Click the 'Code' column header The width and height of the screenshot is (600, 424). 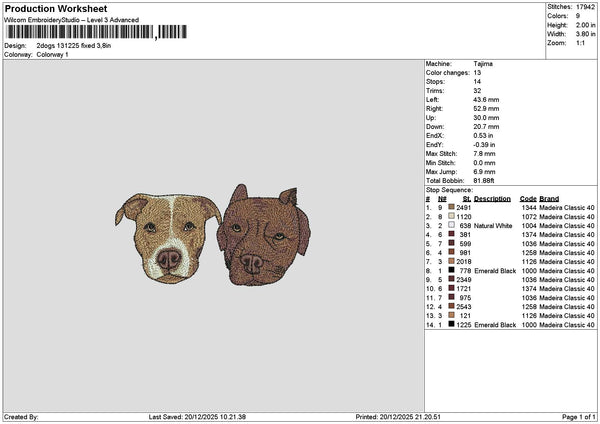coord(528,199)
